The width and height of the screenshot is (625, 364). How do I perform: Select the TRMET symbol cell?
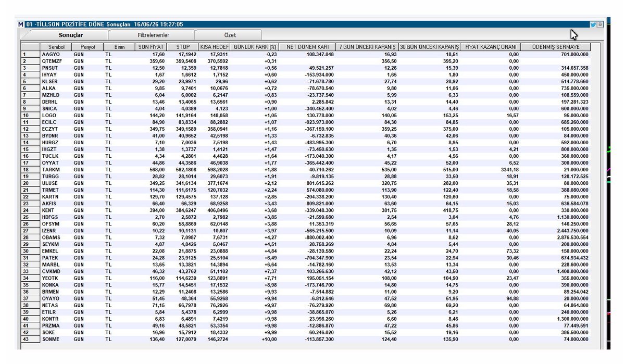(56, 190)
